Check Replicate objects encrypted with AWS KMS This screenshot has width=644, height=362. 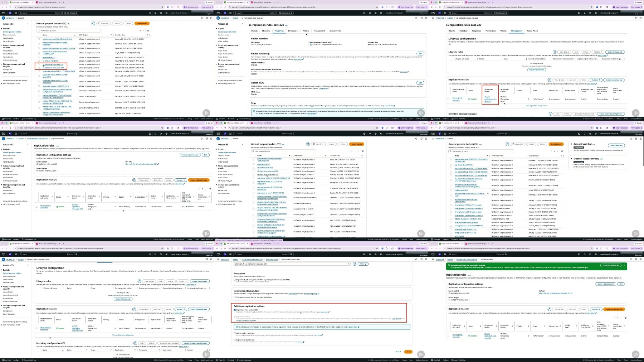pos(235,280)
